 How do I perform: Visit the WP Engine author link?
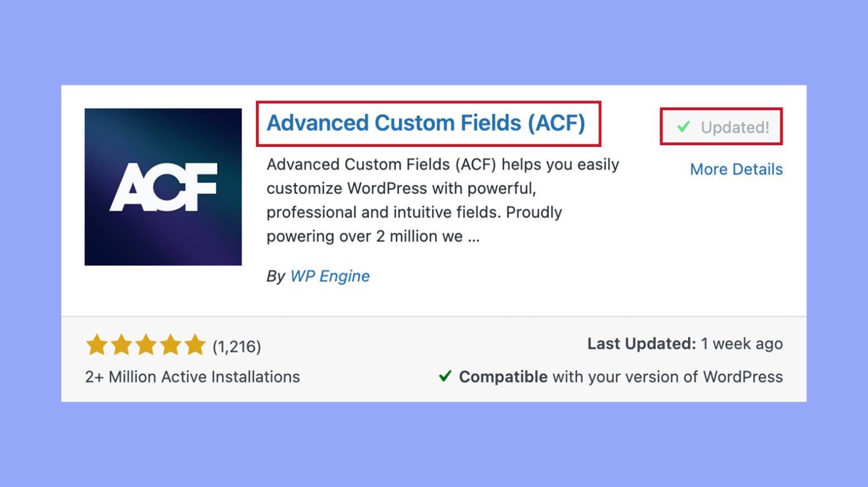330,276
